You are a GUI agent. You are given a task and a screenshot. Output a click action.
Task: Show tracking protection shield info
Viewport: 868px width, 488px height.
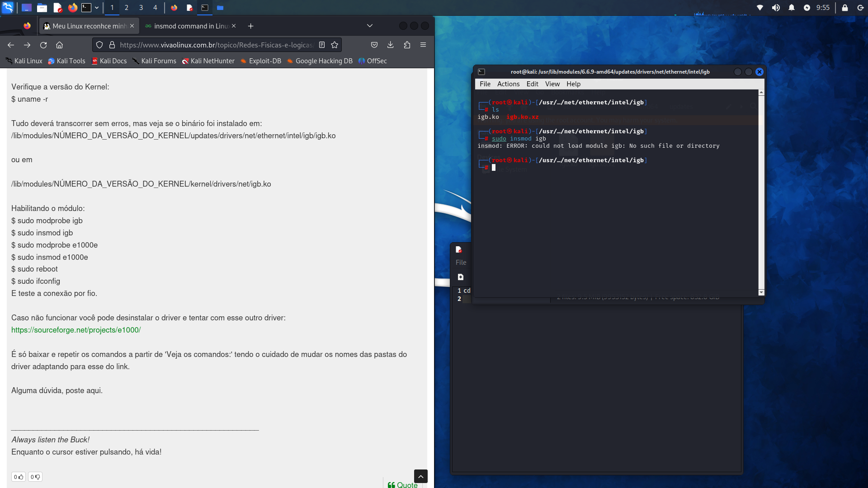pyautogui.click(x=99, y=45)
